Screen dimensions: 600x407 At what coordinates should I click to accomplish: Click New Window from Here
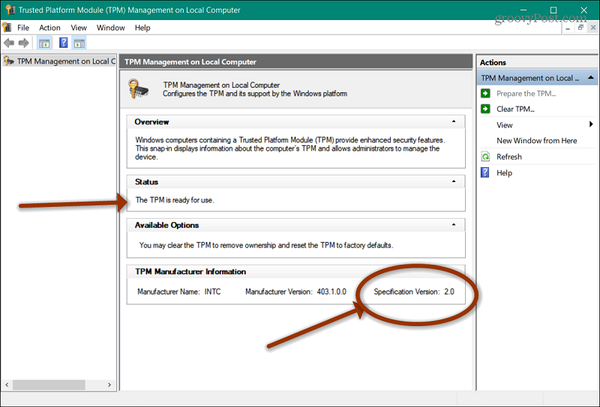coord(536,141)
